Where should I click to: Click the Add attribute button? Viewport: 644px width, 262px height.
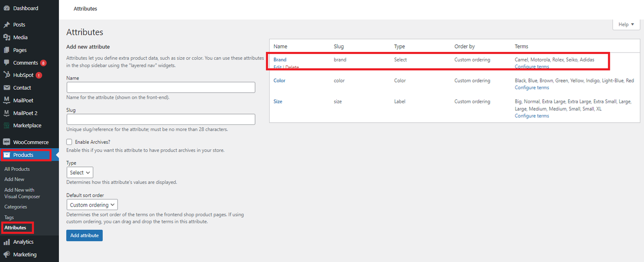[x=85, y=235]
